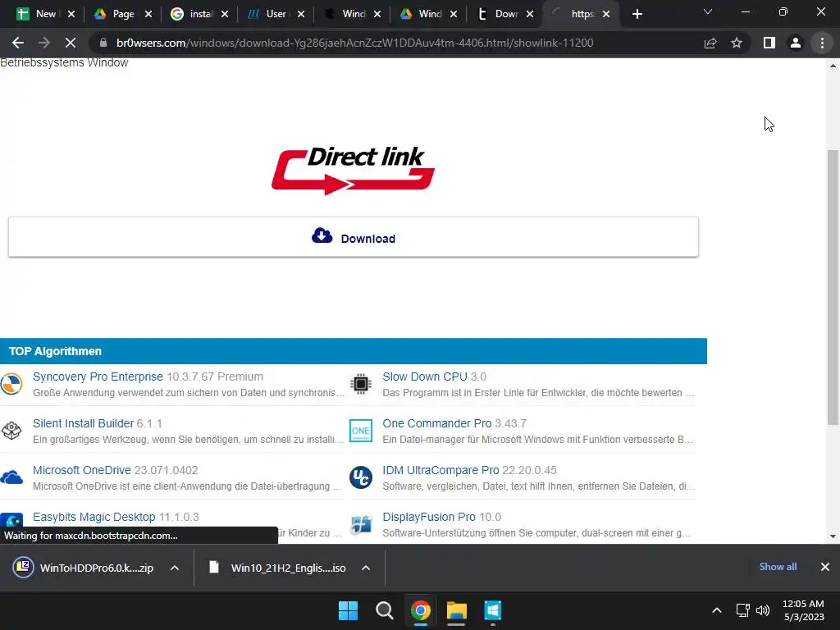The height and width of the screenshot is (630, 840).
Task: Click the TOP Algorithmen header bar
Action: tap(353, 351)
